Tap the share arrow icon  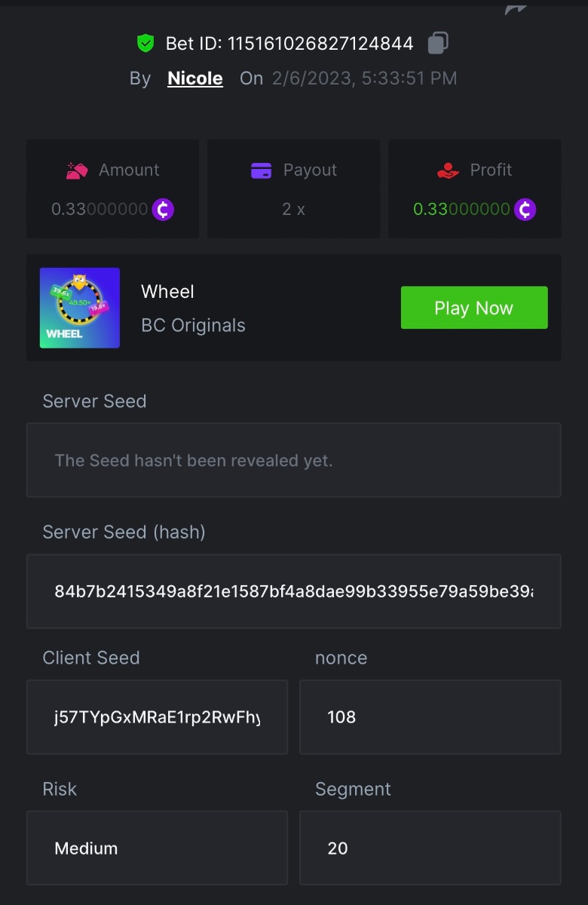click(x=516, y=8)
